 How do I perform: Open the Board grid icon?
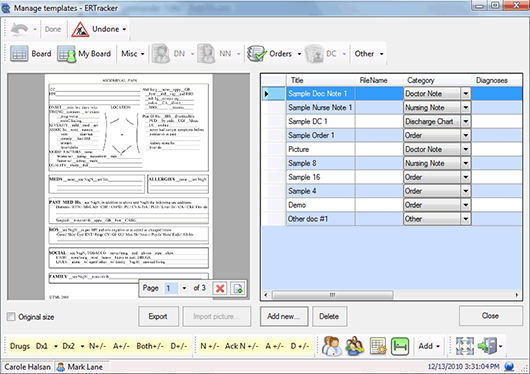click(x=19, y=54)
